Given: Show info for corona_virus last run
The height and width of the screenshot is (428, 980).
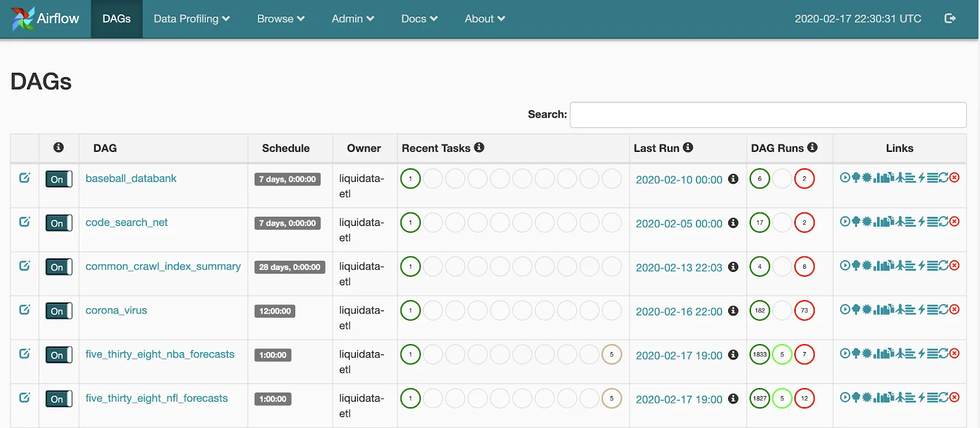Looking at the screenshot, I should coord(733,310).
